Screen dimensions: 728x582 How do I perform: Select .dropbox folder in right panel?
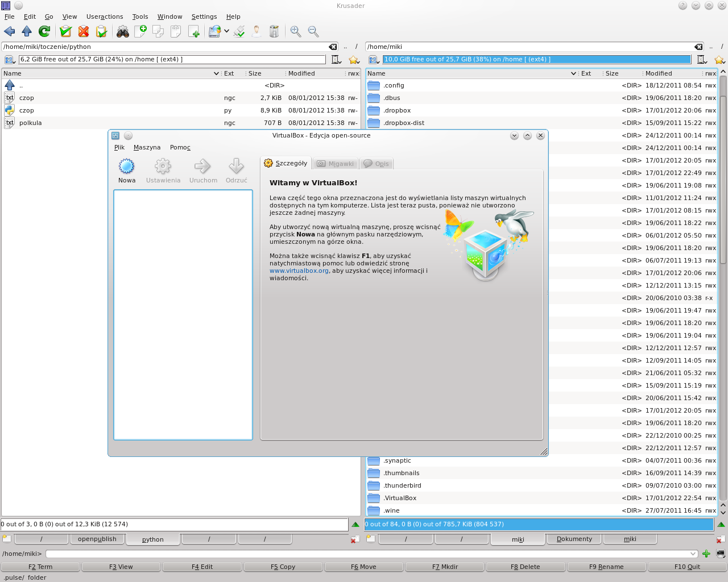click(x=542, y=110)
